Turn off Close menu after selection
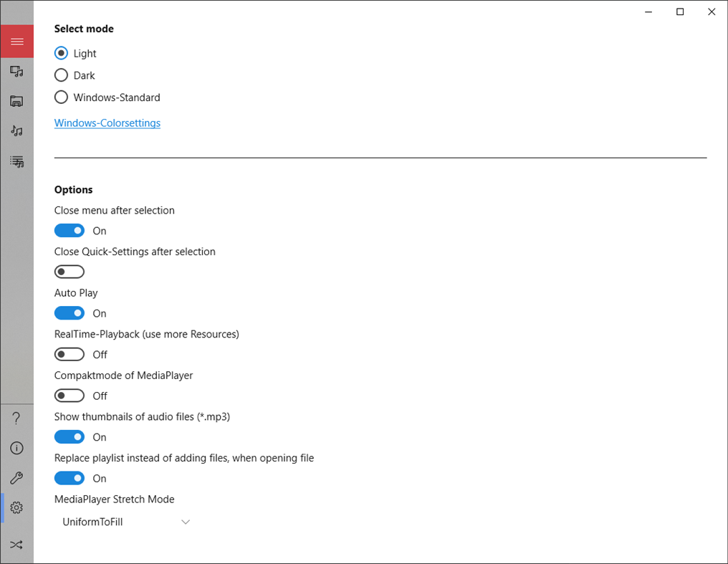The height and width of the screenshot is (564, 728). 70,231
